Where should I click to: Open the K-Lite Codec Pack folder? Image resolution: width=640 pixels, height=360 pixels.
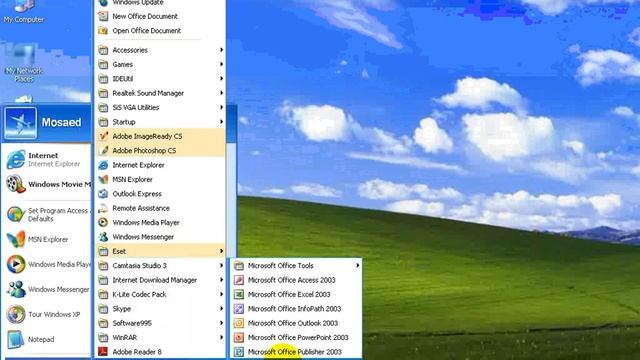160,294
